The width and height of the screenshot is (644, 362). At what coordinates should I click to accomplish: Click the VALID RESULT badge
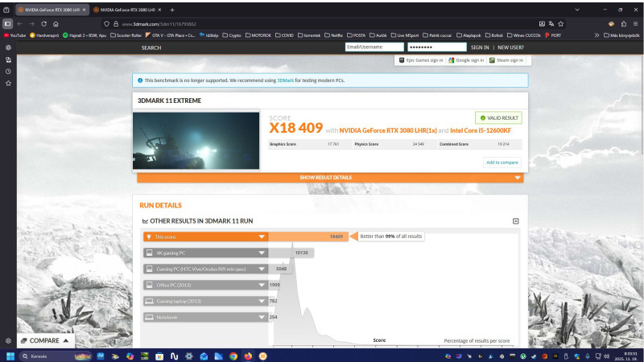(x=498, y=117)
